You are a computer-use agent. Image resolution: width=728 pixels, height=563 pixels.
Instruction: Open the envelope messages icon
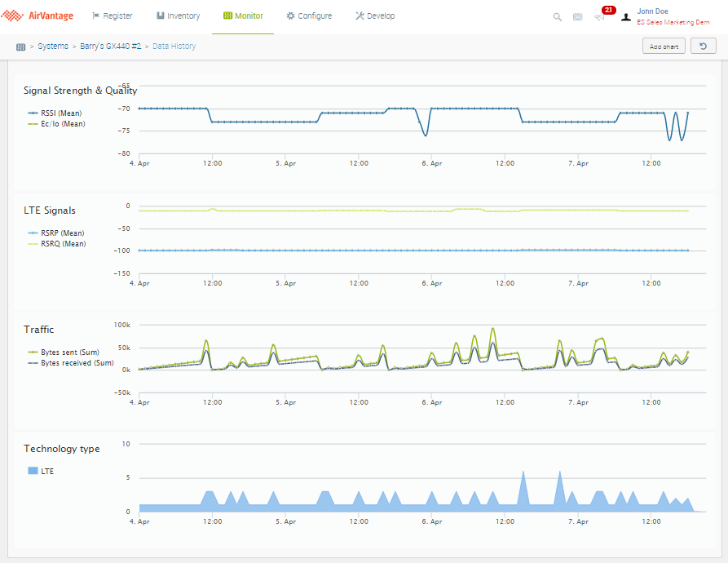click(x=578, y=16)
